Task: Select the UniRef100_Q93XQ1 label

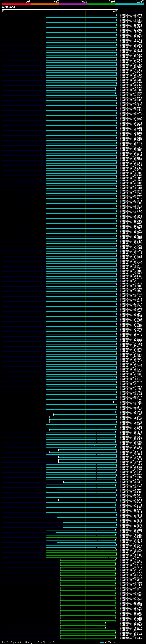Action: click(x=131, y=442)
